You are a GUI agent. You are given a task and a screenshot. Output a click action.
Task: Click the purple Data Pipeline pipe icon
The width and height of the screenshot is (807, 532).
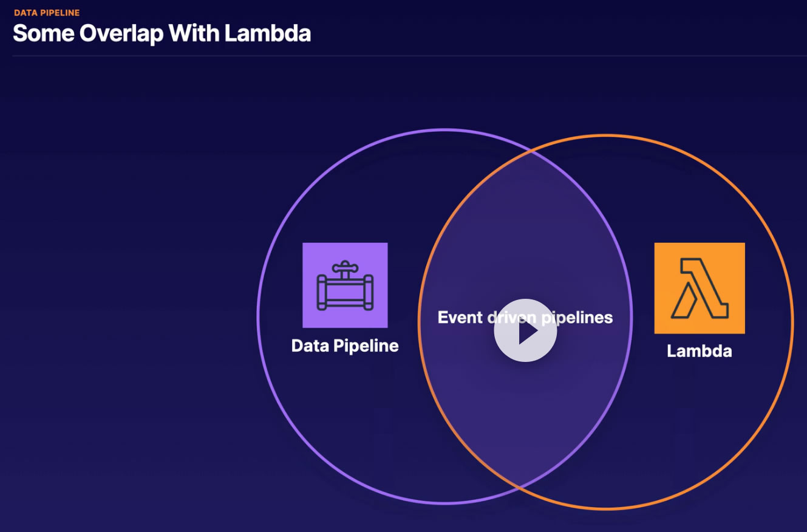pos(345,285)
